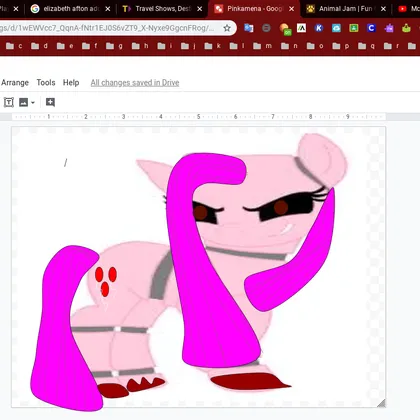Open the Help menu
The height and width of the screenshot is (420, 420).
[x=71, y=82]
